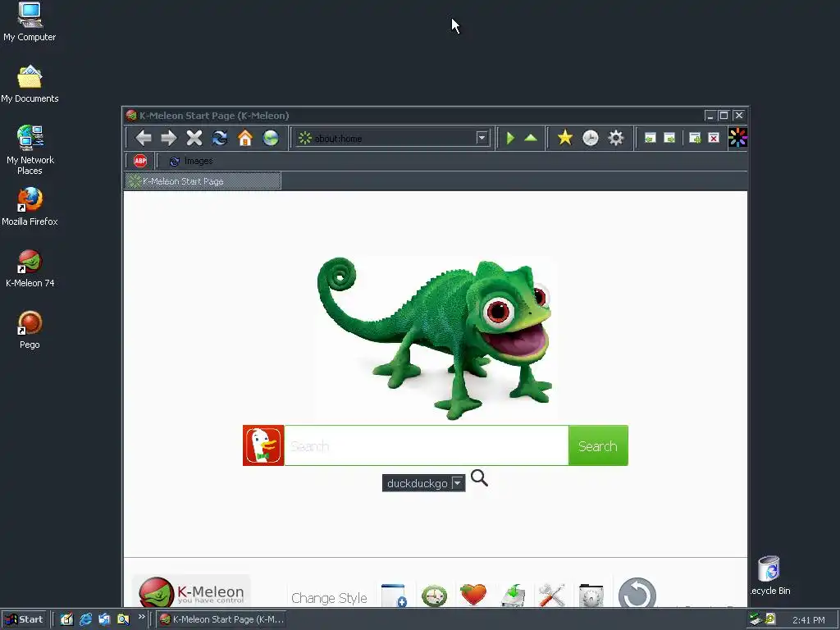This screenshot has height=630, width=840.
Task: Go to the Home page icon
Action: (x=245, y=138)
